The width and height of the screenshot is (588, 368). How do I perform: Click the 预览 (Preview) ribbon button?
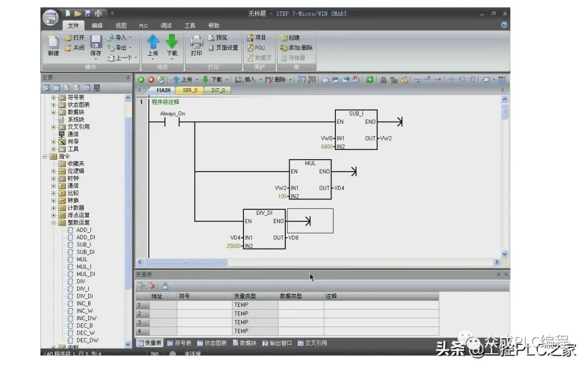[217, 38]
